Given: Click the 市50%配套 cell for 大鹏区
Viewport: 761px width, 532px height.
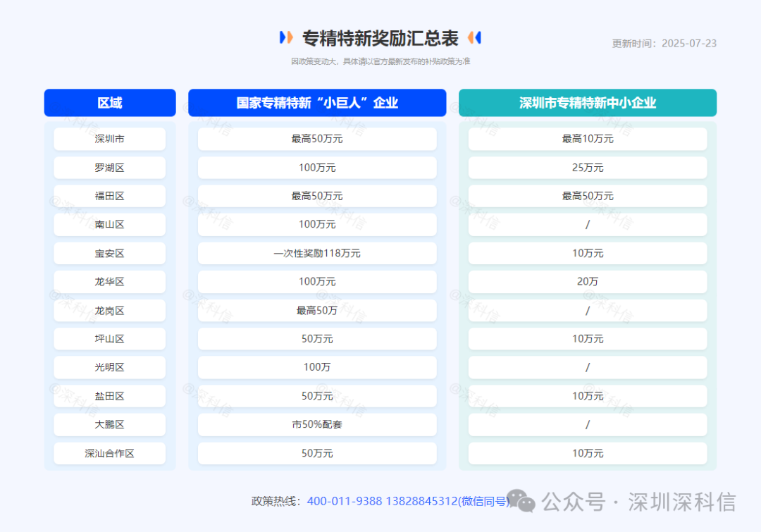Looking at the screenshot, I should pos(317,424).
